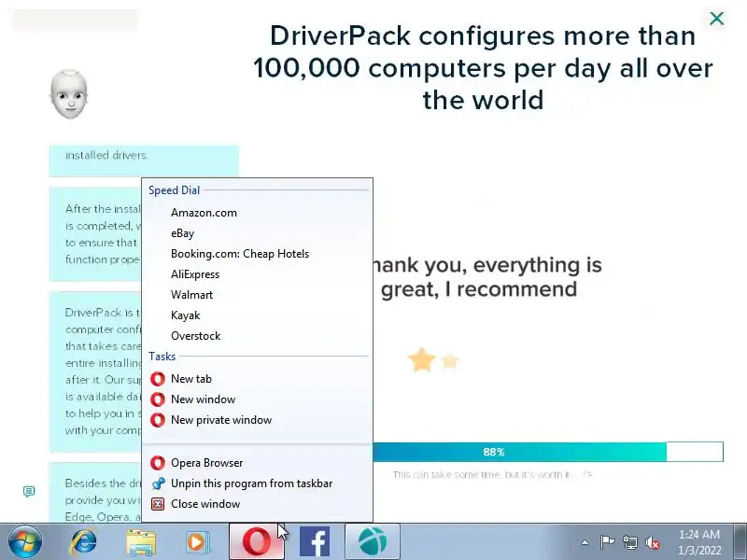Click the Opera icon beside Opera Browser

158,462
